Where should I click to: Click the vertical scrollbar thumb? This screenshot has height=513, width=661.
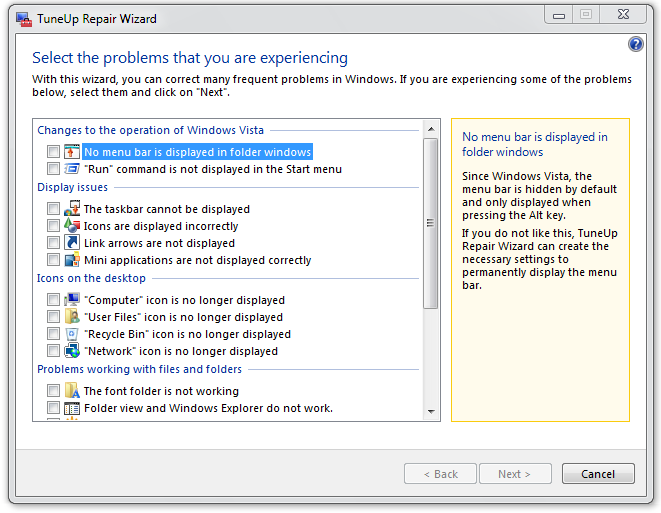431,223
